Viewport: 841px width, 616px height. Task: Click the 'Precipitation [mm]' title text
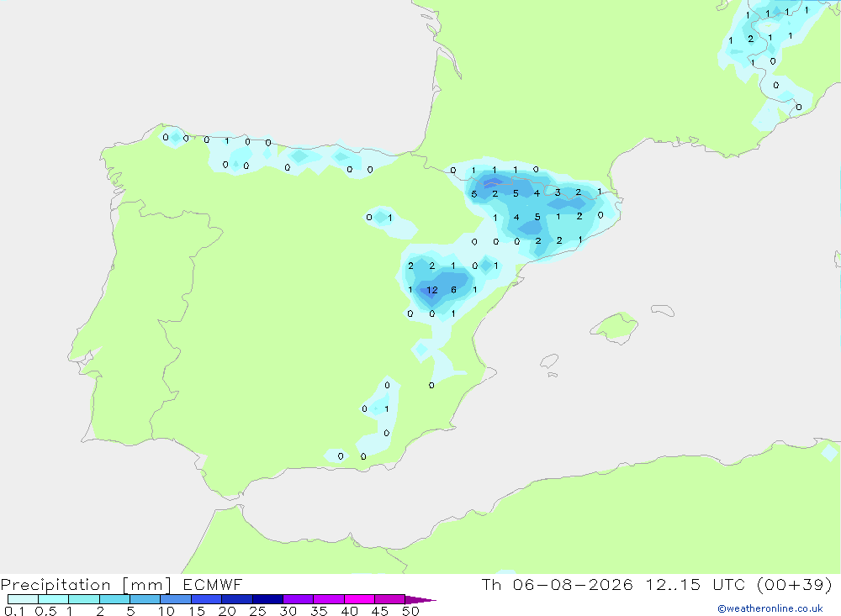pos(86,584)
